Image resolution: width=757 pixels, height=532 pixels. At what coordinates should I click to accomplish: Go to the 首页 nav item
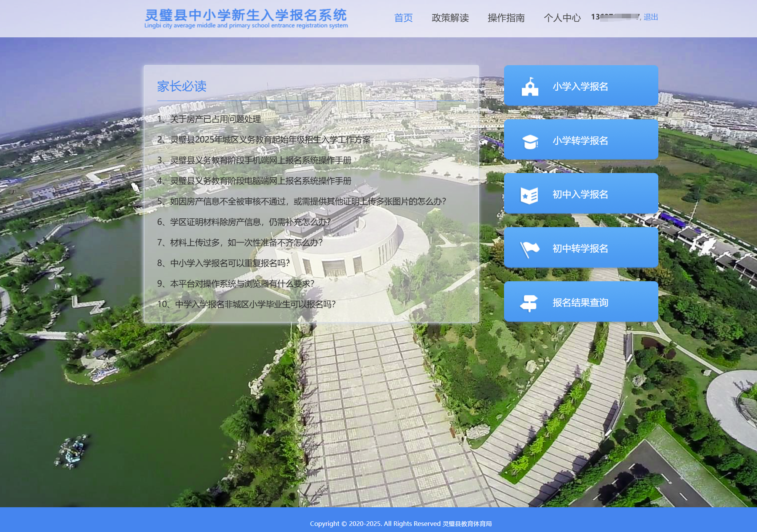pyautogui.click(x=403, y=18)
